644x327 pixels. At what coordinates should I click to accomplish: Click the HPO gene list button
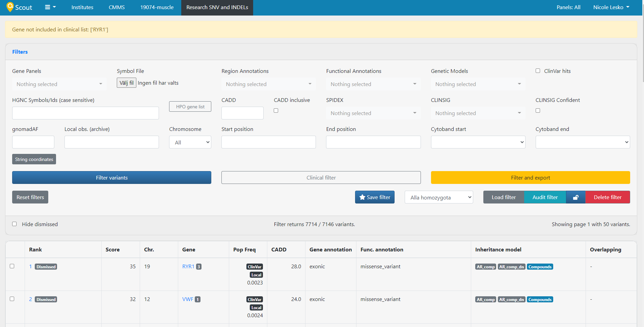click(190, 107)
